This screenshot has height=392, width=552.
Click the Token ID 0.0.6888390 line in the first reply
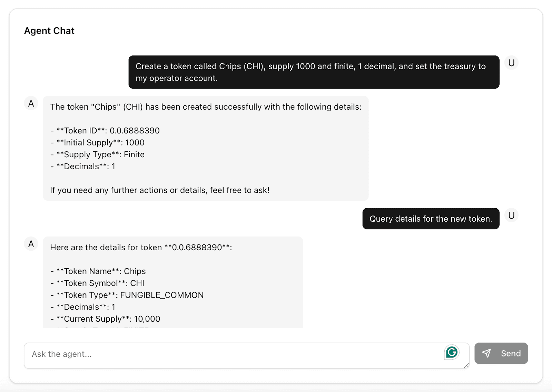pyautogui.click(x=105, y=131)
